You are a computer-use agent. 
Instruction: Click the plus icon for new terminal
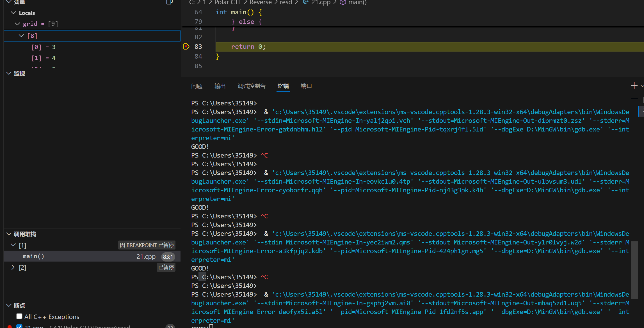(634, 86)
